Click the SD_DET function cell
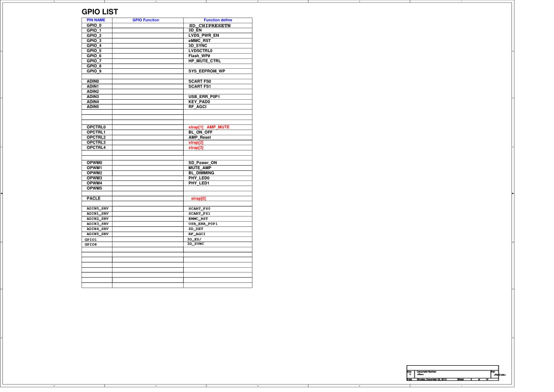The height and width of the screenshot is (392, 554). pos(195,229)
